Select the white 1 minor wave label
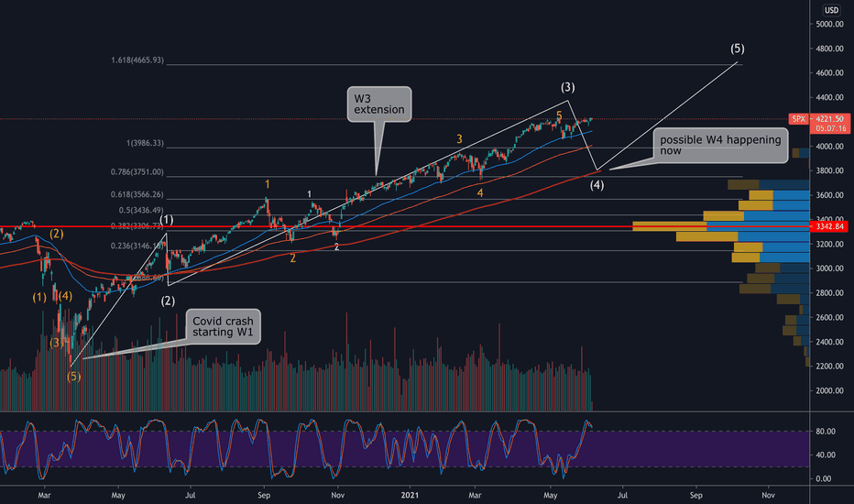The height and width of the screenshot is (504, 854). pos(310,194)
